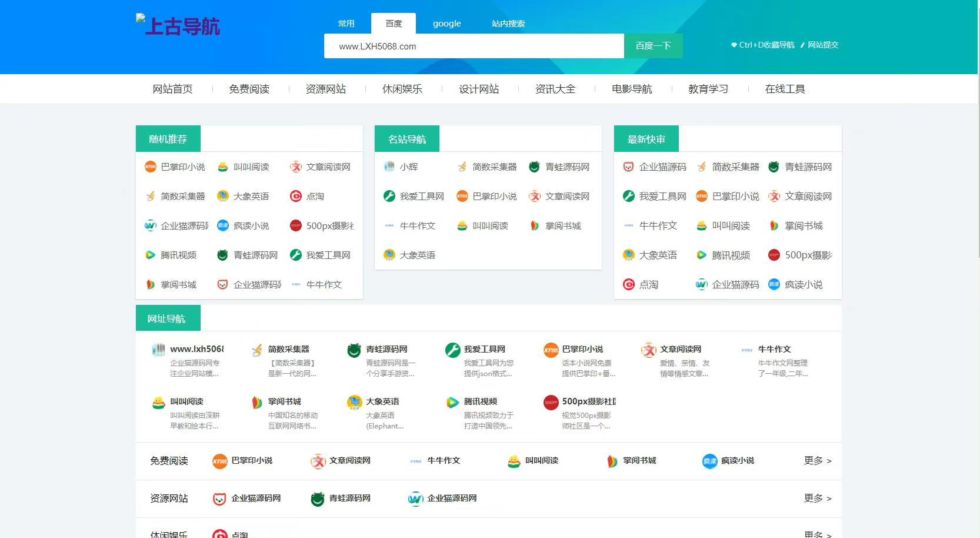Click 大象英语 icon in 随机推荐 panel
980x538 pixels.
223,196
